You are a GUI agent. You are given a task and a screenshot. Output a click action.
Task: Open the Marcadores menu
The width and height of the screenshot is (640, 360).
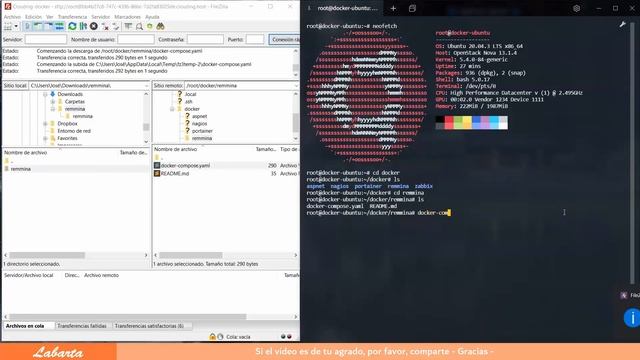click(127, 17)
